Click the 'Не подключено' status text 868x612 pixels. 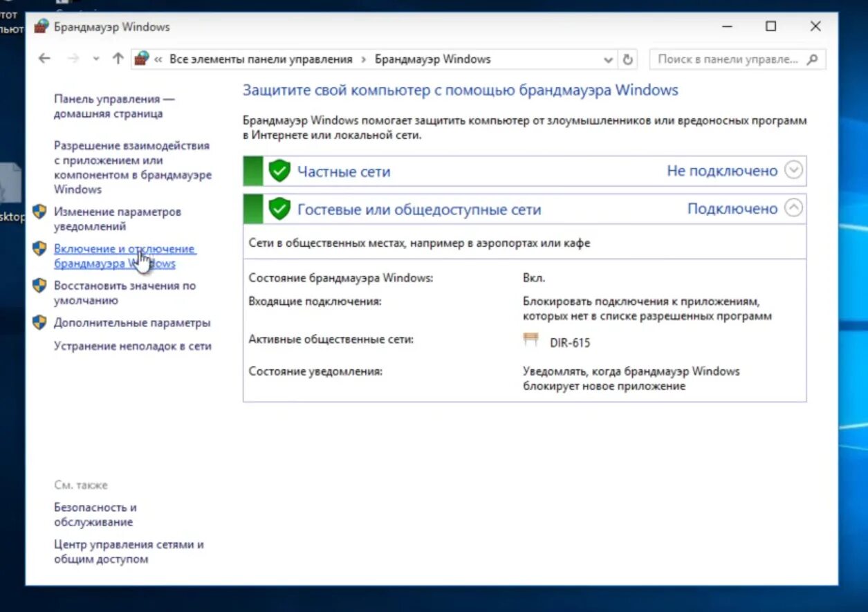point(722,171)
